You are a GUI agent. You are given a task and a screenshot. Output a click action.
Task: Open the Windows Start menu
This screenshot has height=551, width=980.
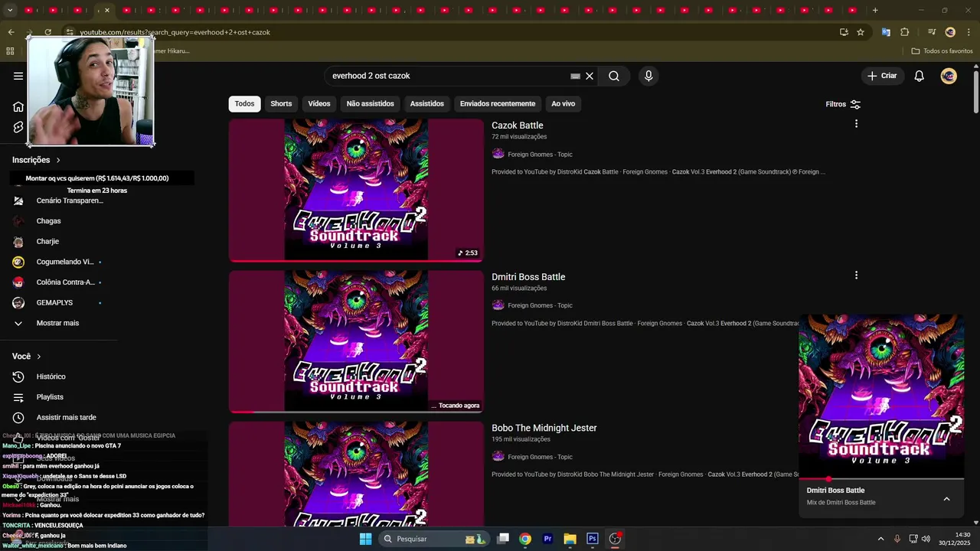click(365, 539)
